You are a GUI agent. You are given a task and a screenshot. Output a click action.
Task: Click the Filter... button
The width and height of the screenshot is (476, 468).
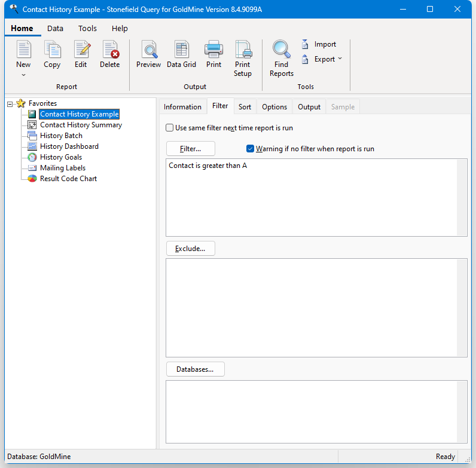(191, 149)
